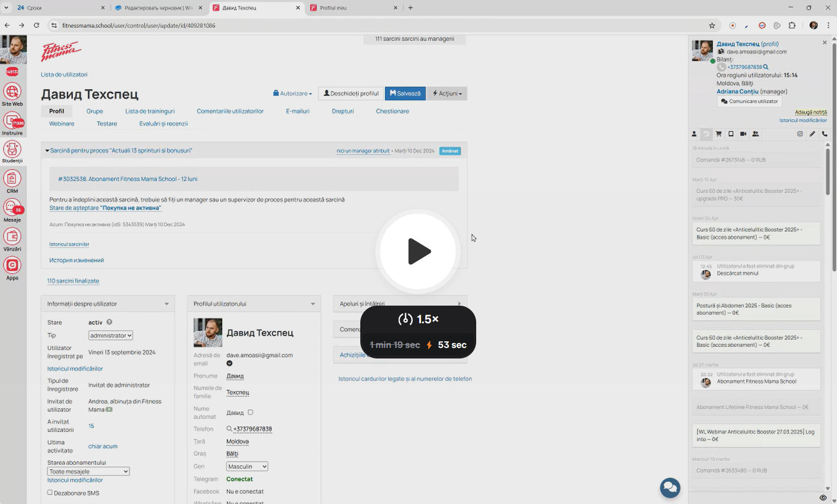
Task: Select the history clock icon in side panel
Action: pyautogui.click(x=706, y=134)
